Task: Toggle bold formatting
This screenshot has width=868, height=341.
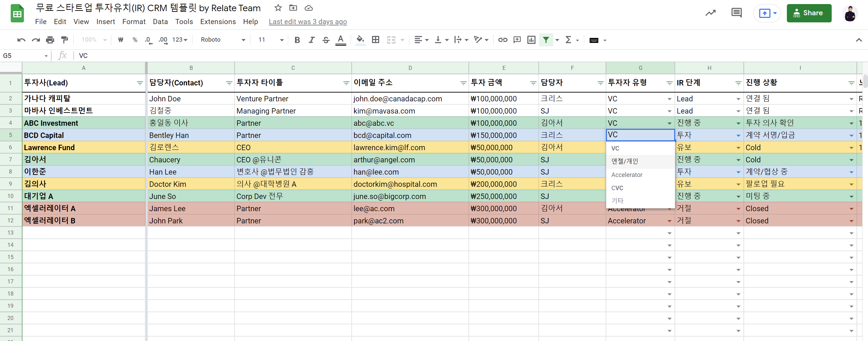Action: pyautogui.click(x=297, y=40)
